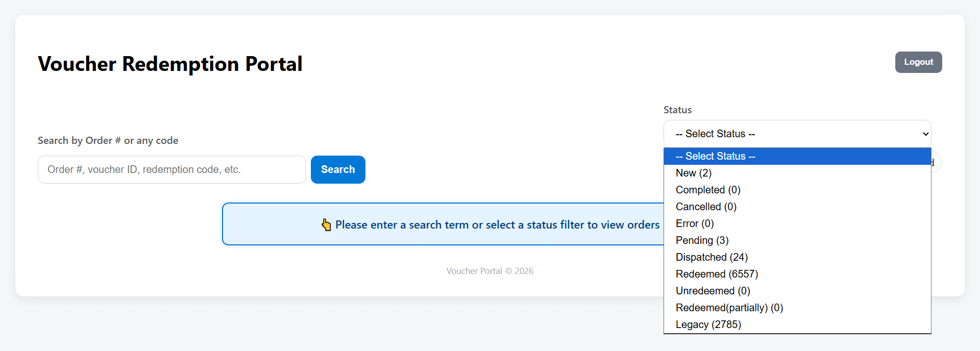The image size is (980, 351).
Task: Select the "Redeemed (6557)" status option
Action: [x=717, y=274]
